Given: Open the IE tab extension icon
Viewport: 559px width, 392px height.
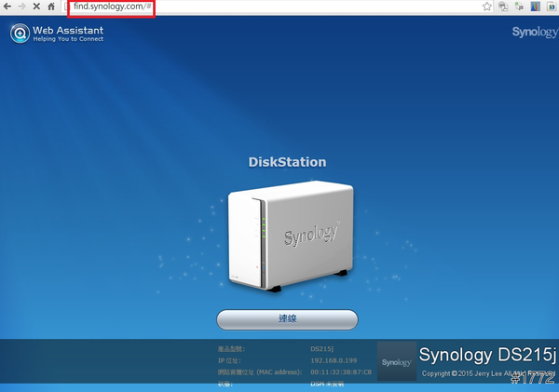Looking at the screenshot, I should click(x=552, y=7).
